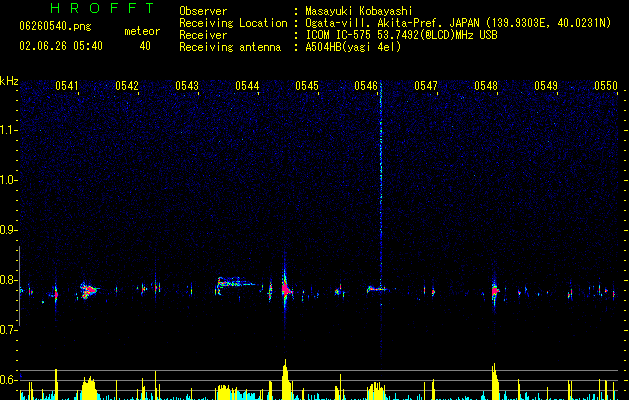Image resolution: width=629 pixels, height=400 pixels.
Task: Click the Receiving Location label
Action: point(233,23)
